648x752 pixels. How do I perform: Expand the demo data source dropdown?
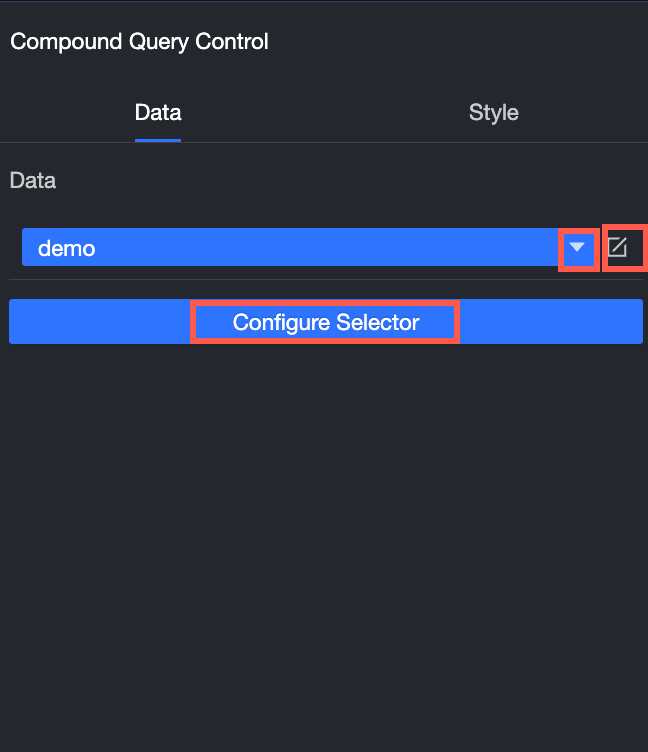pyautogui.click(x=577, y=247)
